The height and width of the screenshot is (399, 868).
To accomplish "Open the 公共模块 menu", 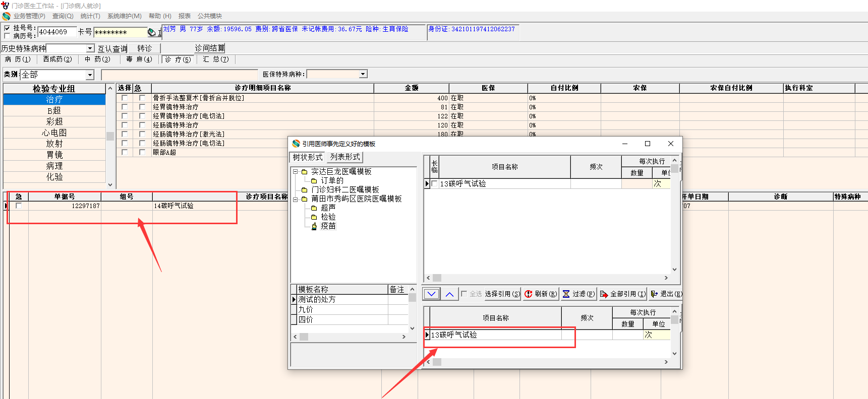I will pos(210,16).
